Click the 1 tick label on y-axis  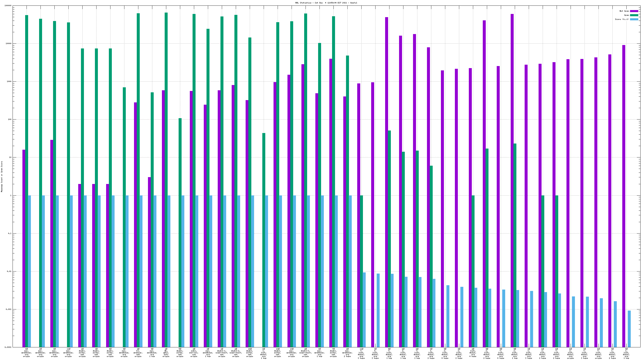point(11,196)
